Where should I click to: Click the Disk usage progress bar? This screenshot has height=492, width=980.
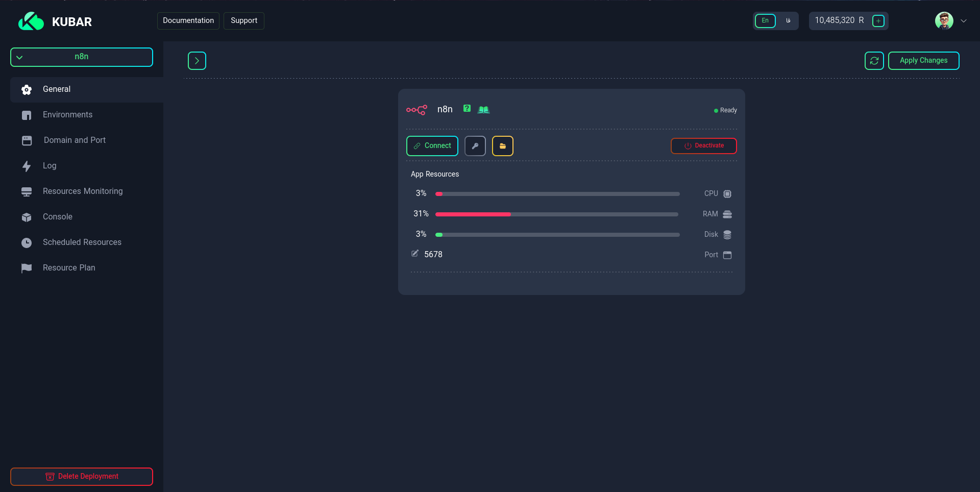click(557, 235)
